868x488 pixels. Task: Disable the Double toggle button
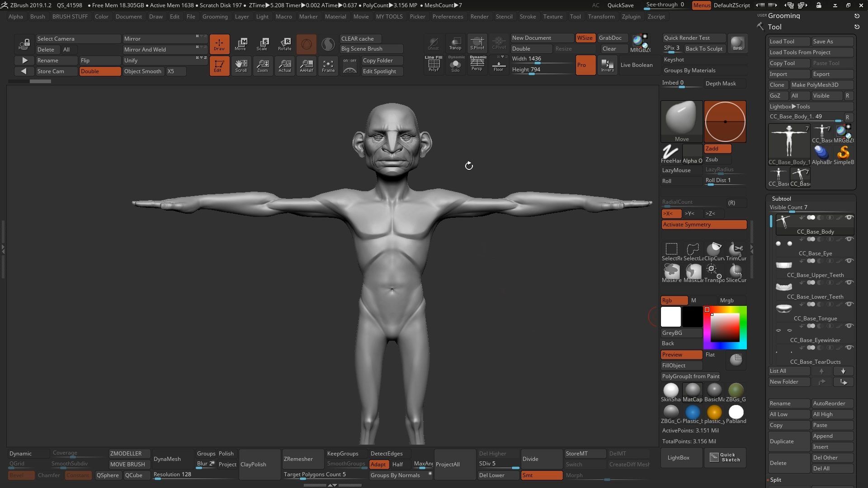100,71
